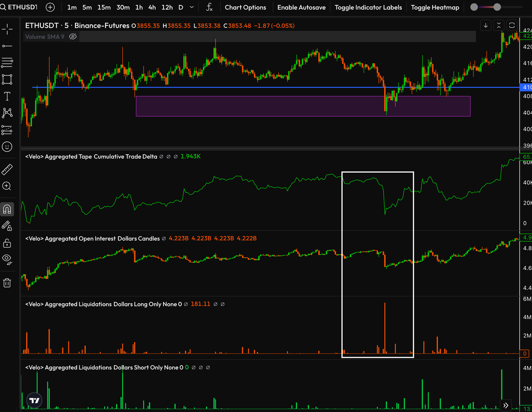The width and height of the screenshot is (532, 412).
Task: Select the rectangle shape drawing tool
Action: (x=7, y=79)
